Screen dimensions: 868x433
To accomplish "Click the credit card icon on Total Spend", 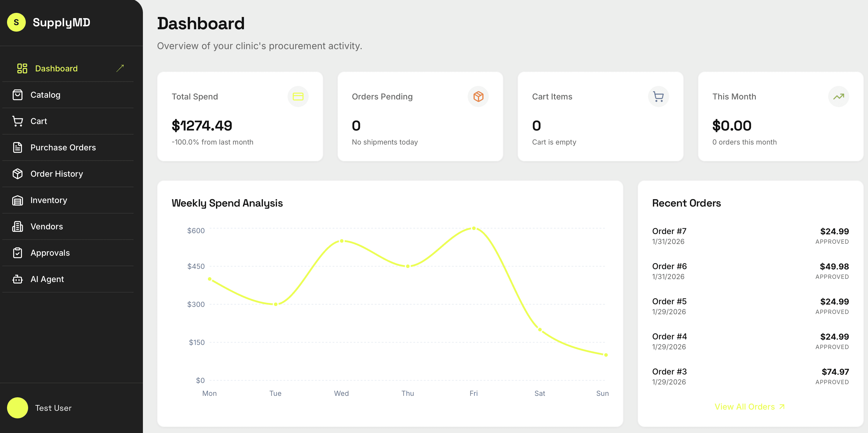I will point(298,96).
